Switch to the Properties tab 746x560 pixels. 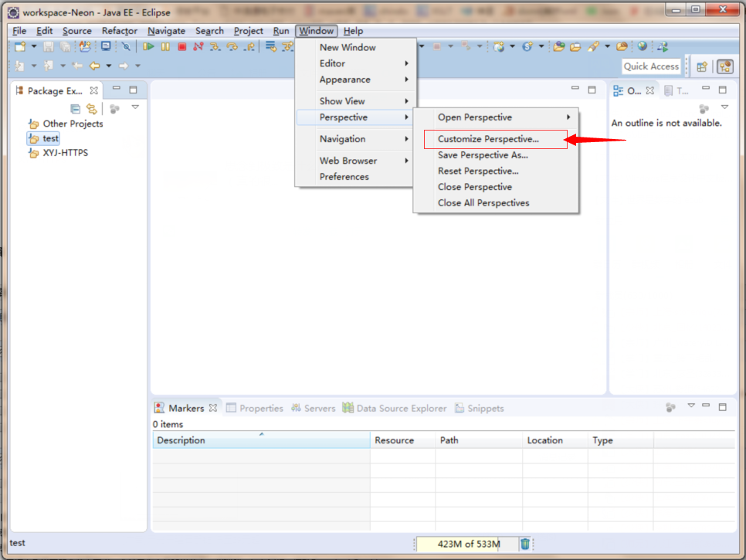255,409
